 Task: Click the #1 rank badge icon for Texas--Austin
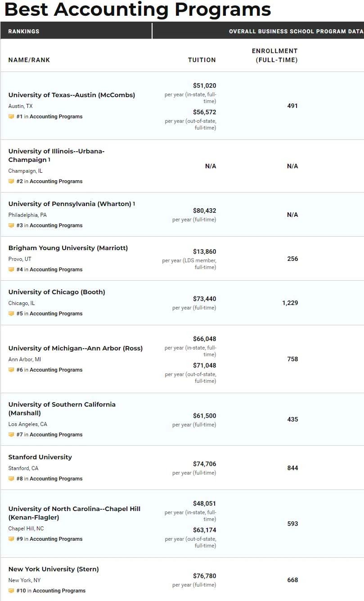click(x=11, y=117)
